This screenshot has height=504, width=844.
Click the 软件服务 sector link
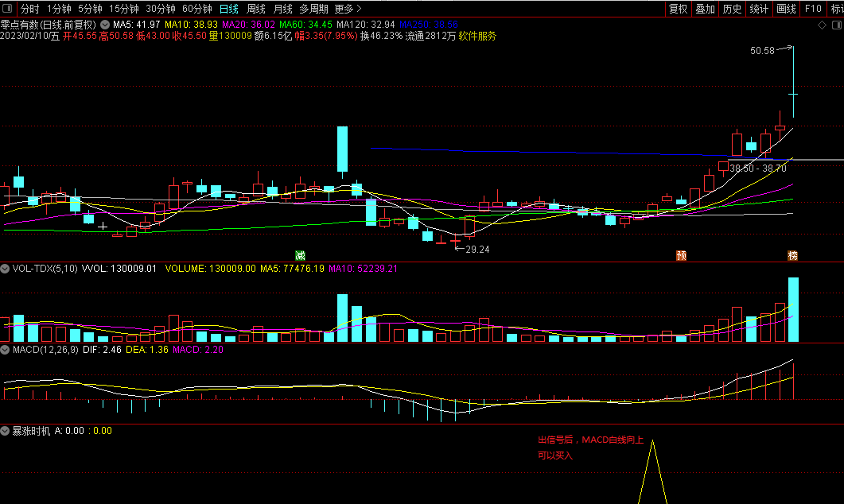click(477, 36)
